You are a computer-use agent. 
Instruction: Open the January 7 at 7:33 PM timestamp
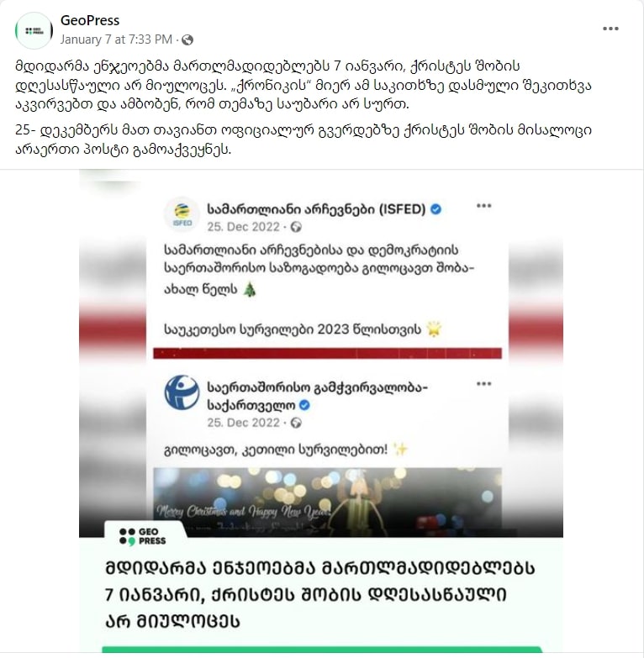pyautogui.click(x=116, y=39)
